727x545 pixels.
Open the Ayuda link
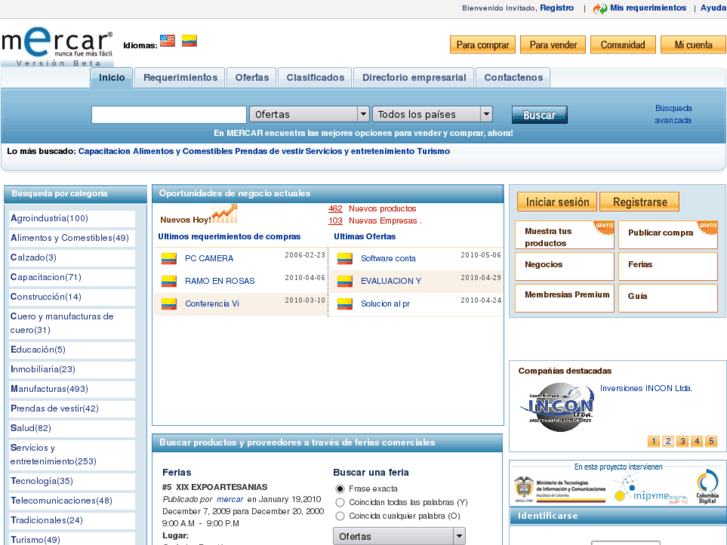[x=713, y=8]
